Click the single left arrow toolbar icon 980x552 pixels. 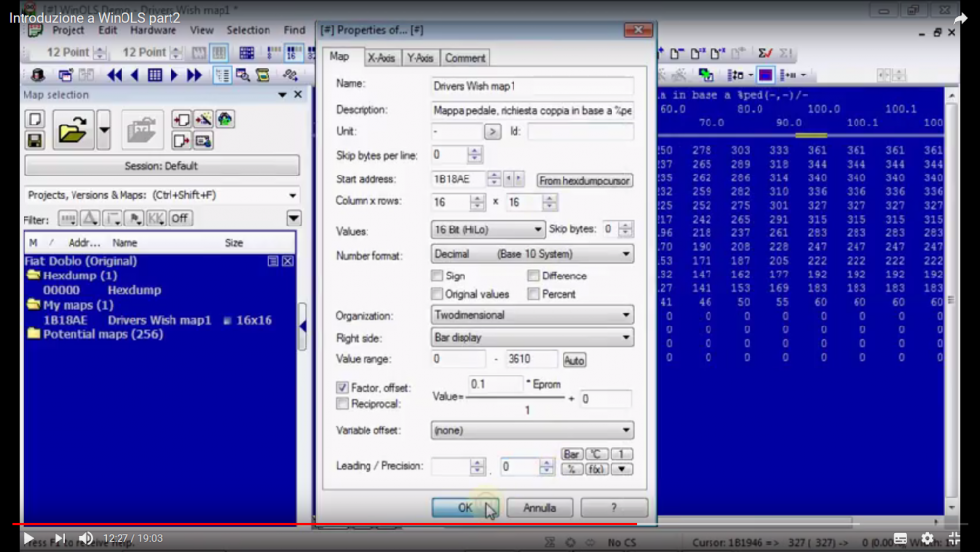134,75
